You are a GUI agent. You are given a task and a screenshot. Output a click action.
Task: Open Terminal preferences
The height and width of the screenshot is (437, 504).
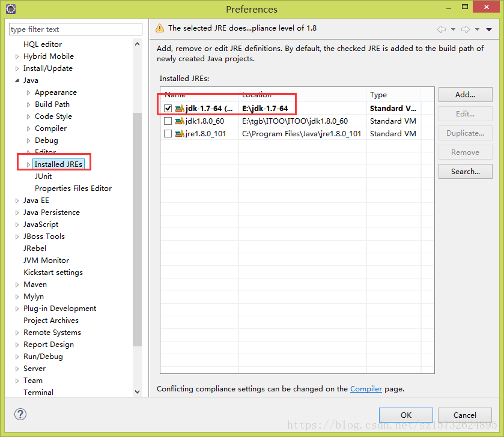point(38,393)
